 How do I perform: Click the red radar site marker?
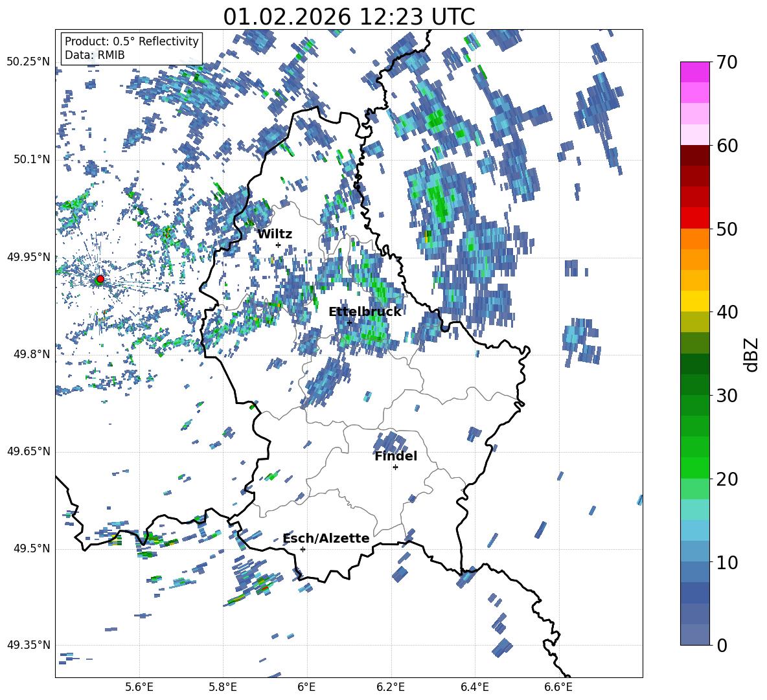pos(100,279)
